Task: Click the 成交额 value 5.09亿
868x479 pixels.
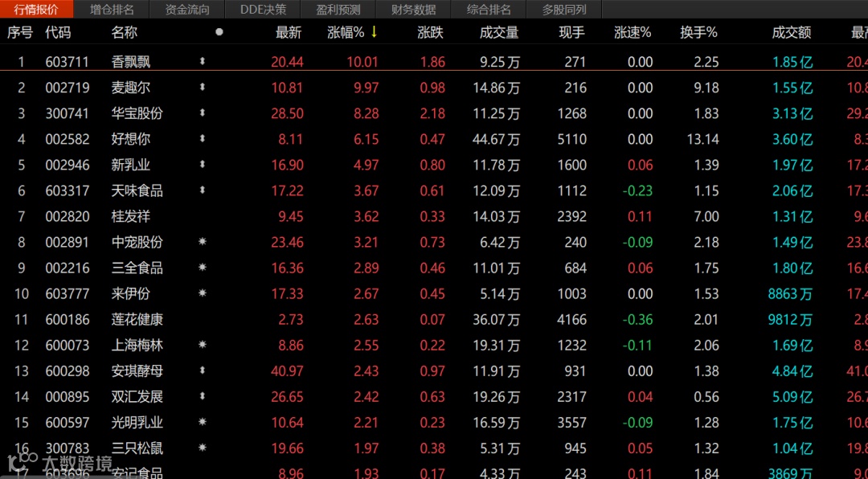Action: click(792, 397)
